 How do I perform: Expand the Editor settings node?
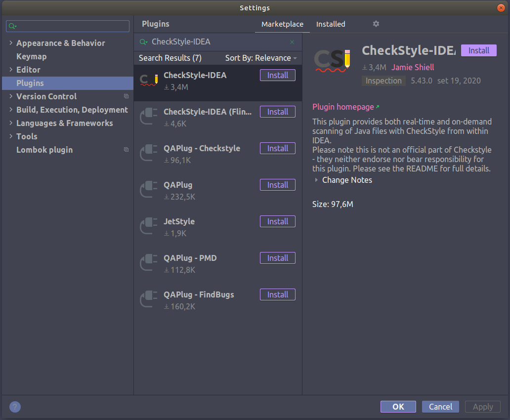point(11,70)
